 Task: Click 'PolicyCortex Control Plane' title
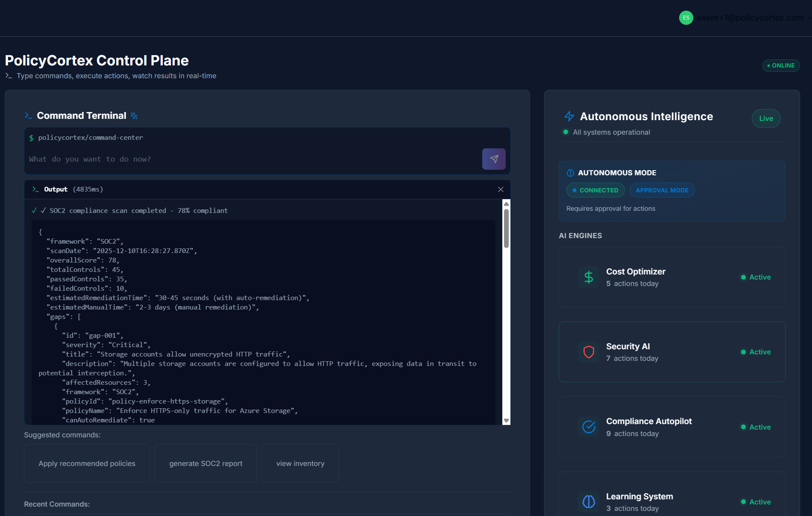point(97,60)
